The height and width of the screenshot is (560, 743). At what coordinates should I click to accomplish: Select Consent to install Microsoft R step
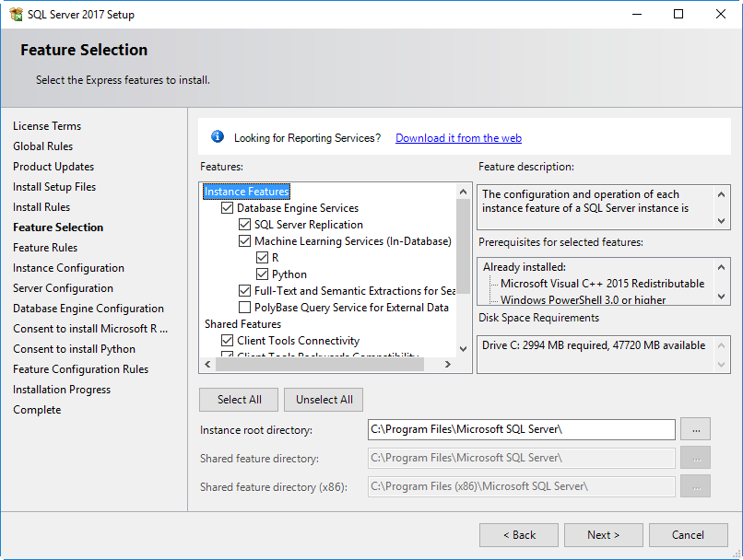point(90,329)
